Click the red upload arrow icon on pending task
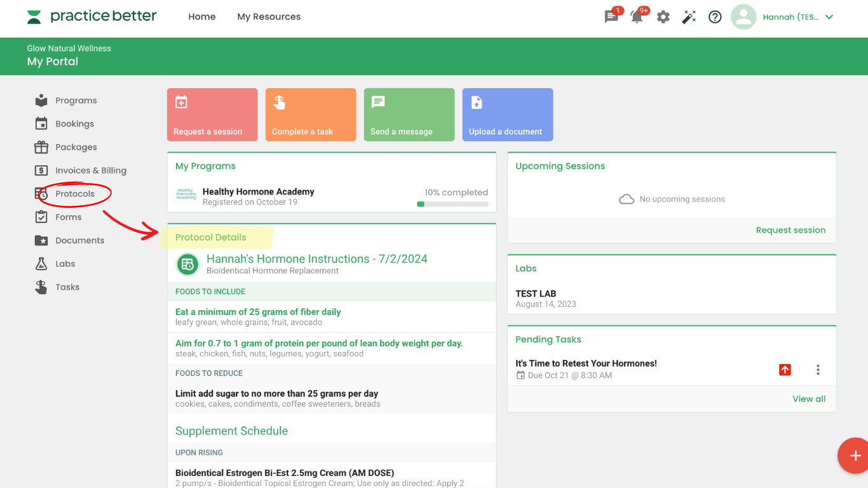The height and width of the screenshot is (488, 868). point(785,370)
